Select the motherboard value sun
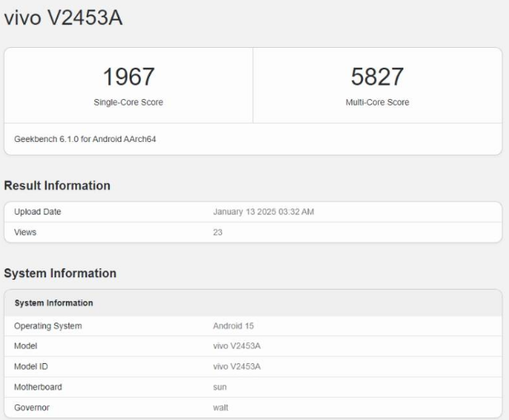509x420 pixels. tap(219, 387)
